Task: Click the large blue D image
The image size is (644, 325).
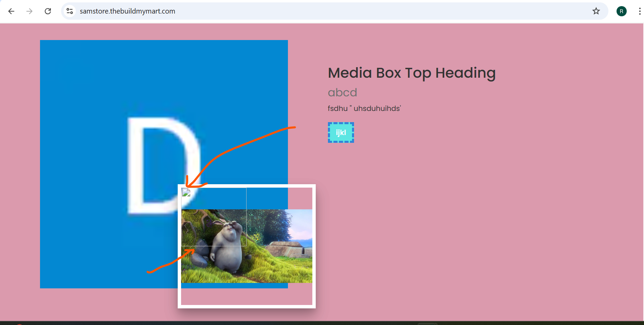Action: (x=164, y=164)
